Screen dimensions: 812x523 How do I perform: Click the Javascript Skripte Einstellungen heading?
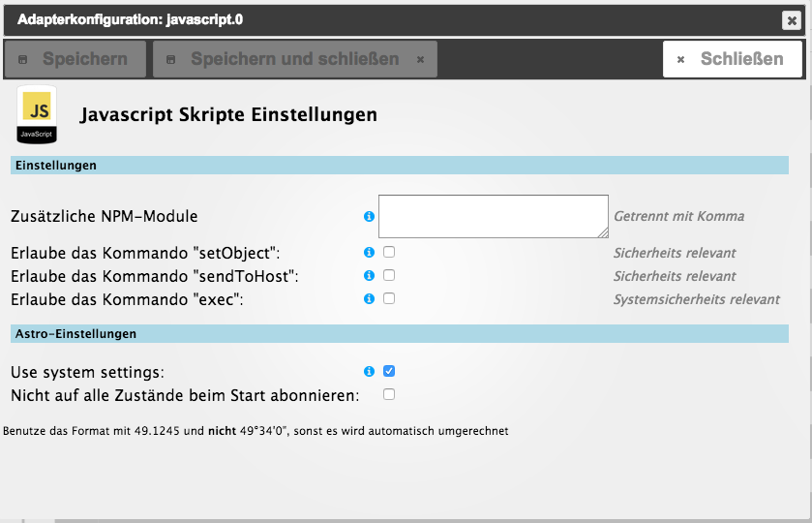(228, 114)
